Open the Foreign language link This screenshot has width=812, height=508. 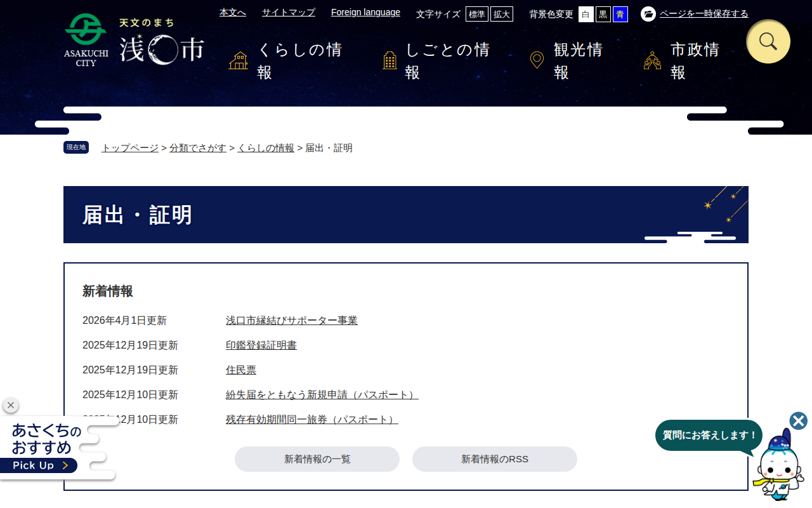(365, 12)
